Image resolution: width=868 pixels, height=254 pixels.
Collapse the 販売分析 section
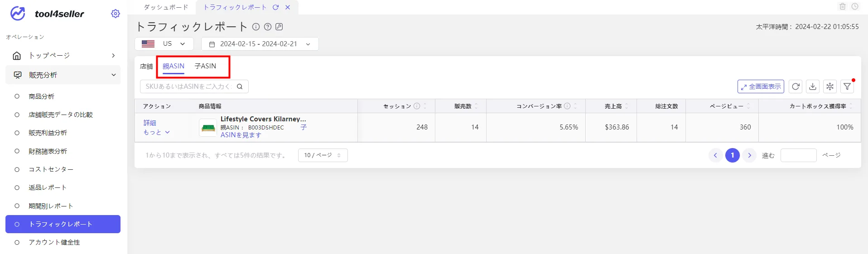[114, 75]
